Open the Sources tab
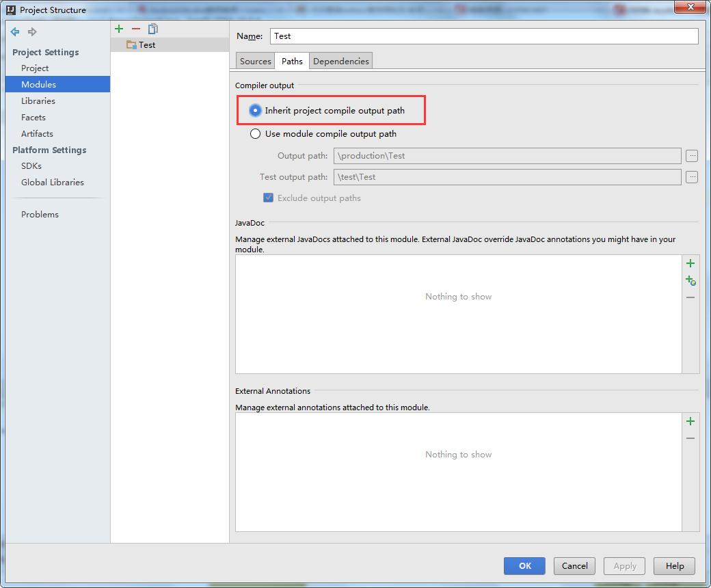The width and height of the screenshot is (711, 588). [x=254, y=60]
